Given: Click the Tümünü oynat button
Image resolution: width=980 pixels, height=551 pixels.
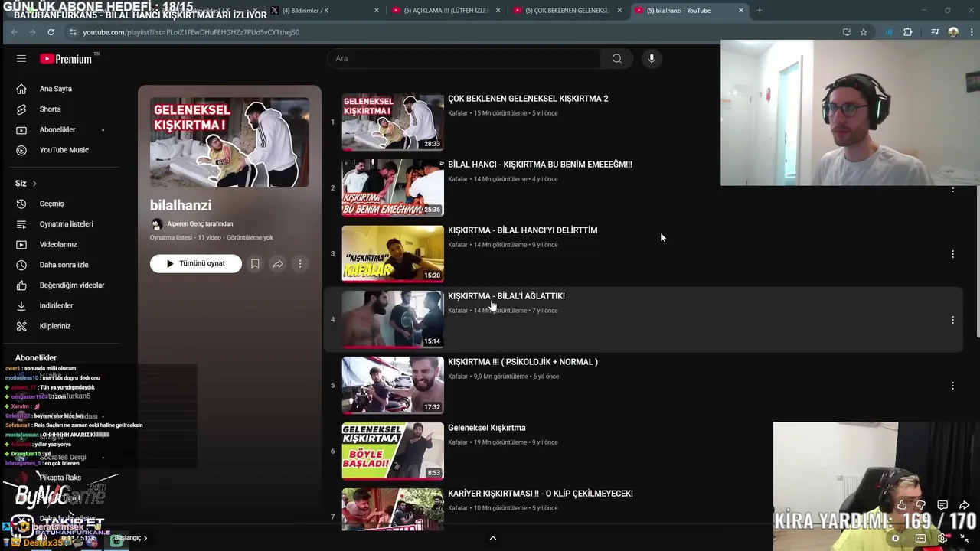Looking at the screenshot, I should click(196, 263).
